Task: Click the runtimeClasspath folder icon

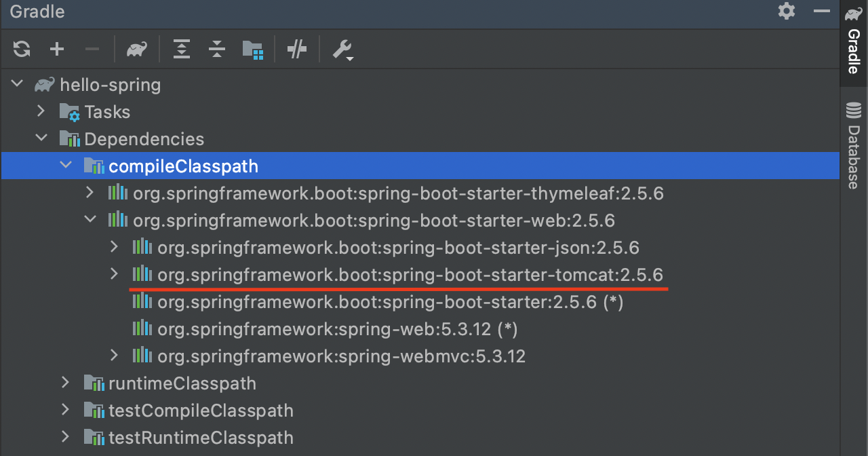Action: (x=94, y=383)
